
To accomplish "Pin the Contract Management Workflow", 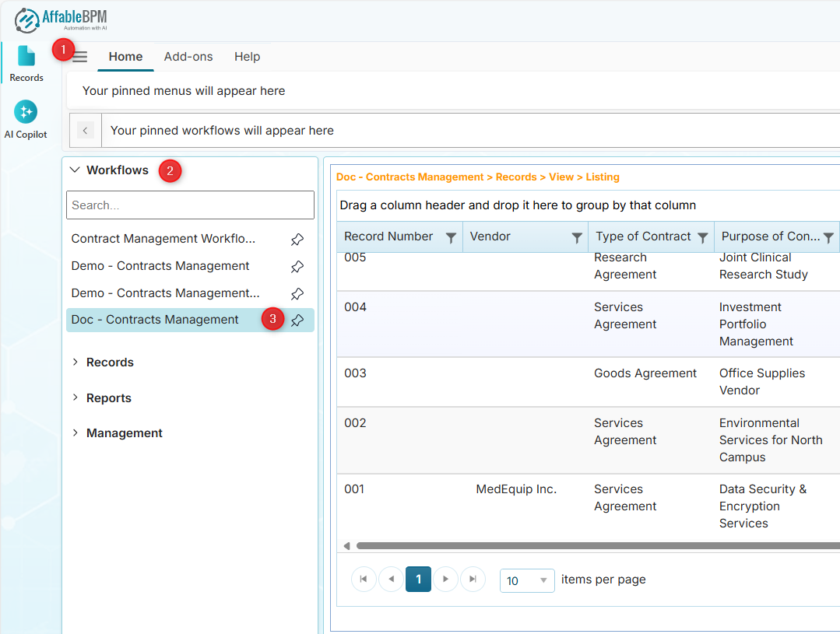I will (x=297, y=239).
